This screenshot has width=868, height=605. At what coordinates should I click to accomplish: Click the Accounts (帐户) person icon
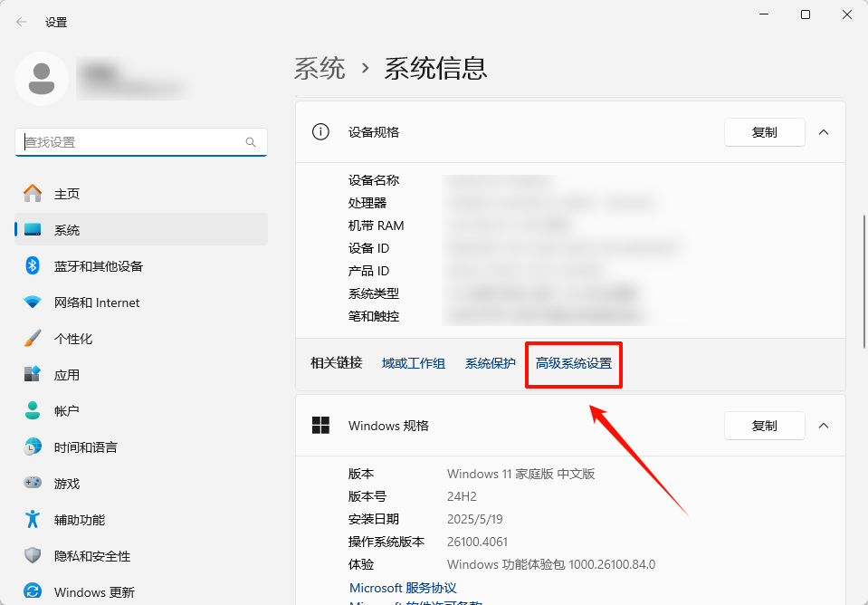[33, 410]
